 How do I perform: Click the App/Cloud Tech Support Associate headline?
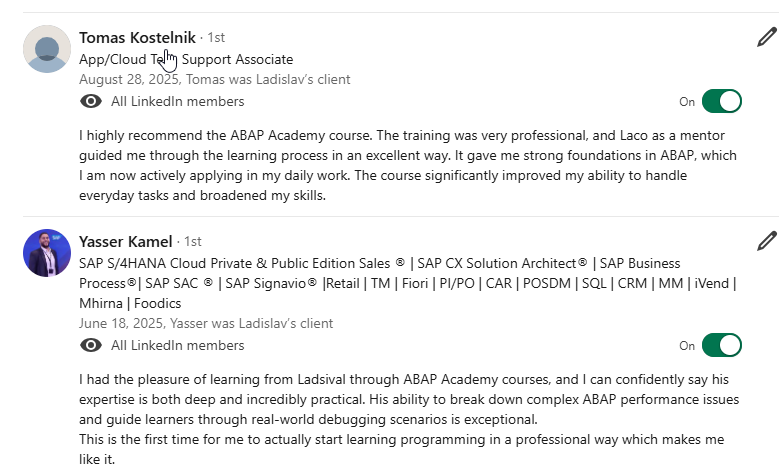(186, 60)
